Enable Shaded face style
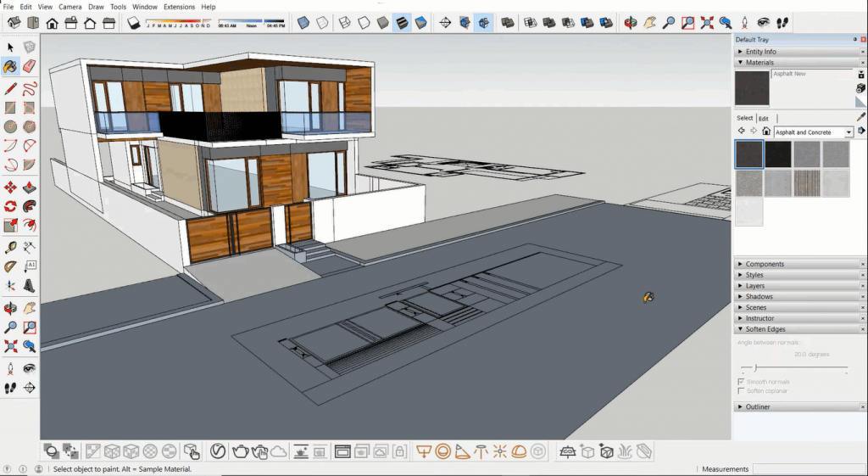Screen dimensions: 868x476 (x=382, y=23)
